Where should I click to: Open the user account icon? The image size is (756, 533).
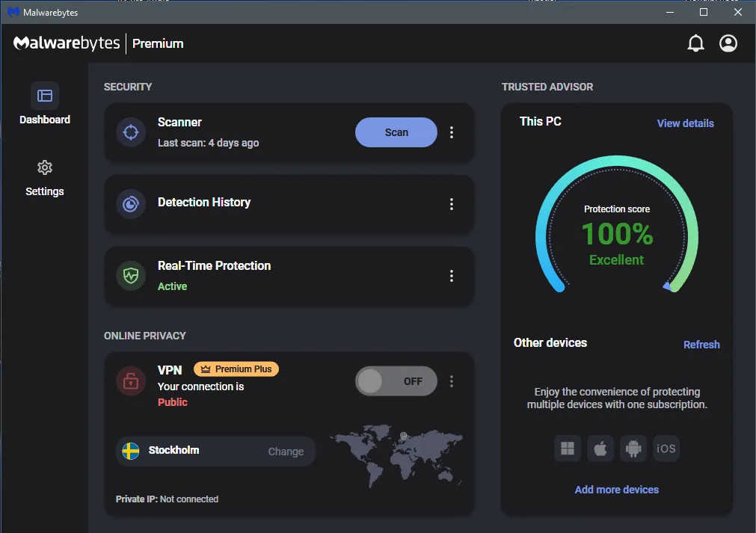tap(728, 43)
